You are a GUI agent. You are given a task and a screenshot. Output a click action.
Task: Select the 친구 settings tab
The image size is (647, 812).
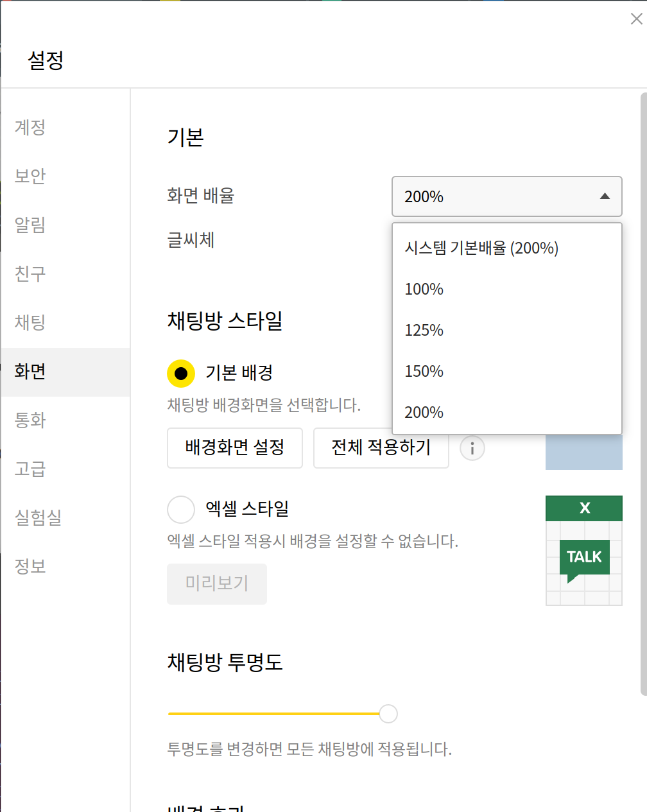point(29,274)
